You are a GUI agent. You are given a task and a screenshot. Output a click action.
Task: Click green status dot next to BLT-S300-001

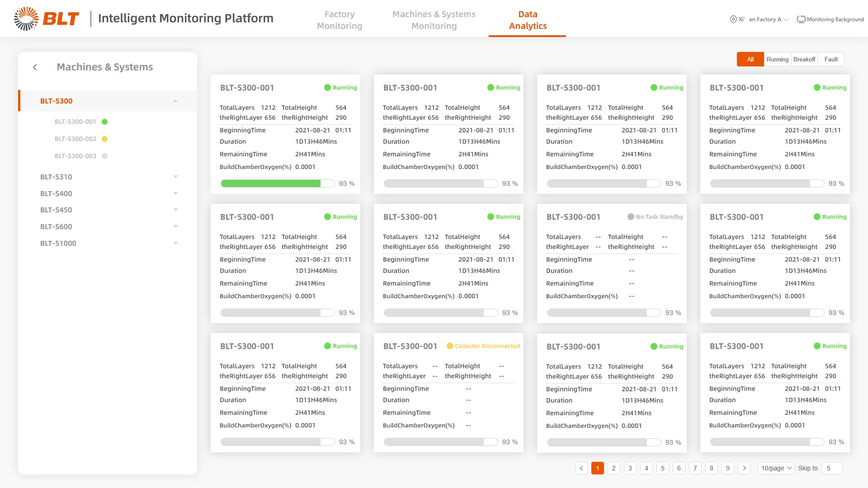[104, 122]
